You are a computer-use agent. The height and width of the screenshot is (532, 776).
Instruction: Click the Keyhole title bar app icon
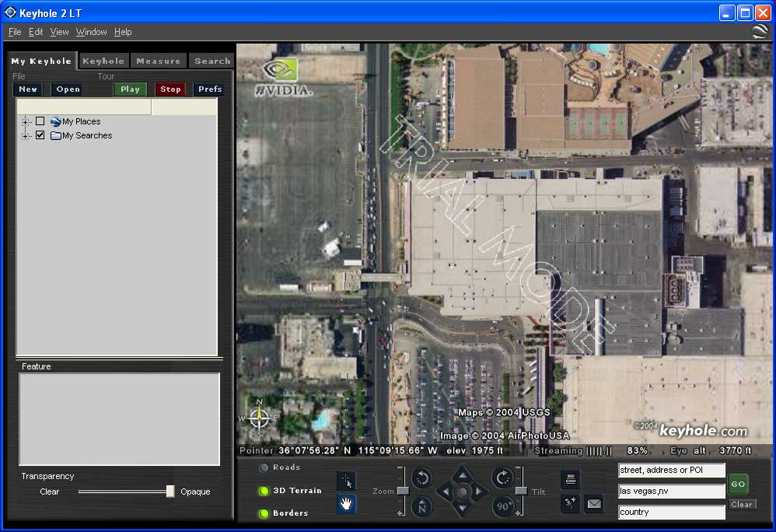coord(10,12)
